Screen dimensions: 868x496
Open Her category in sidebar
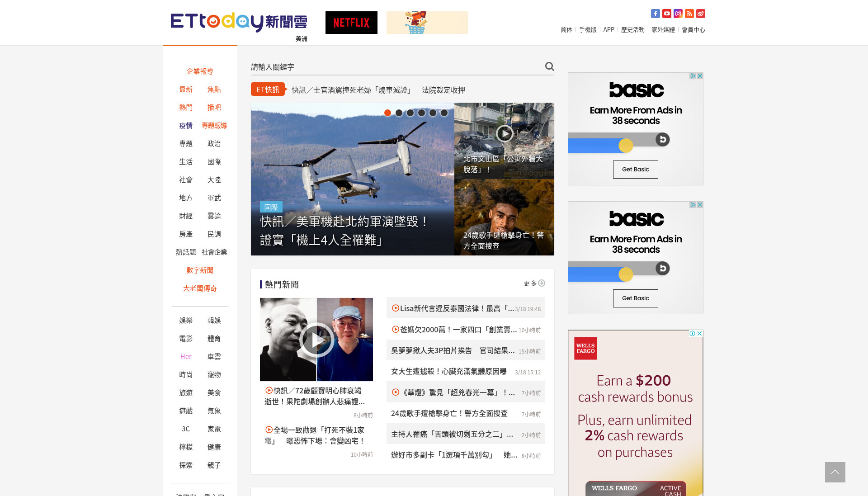[186, 357]
